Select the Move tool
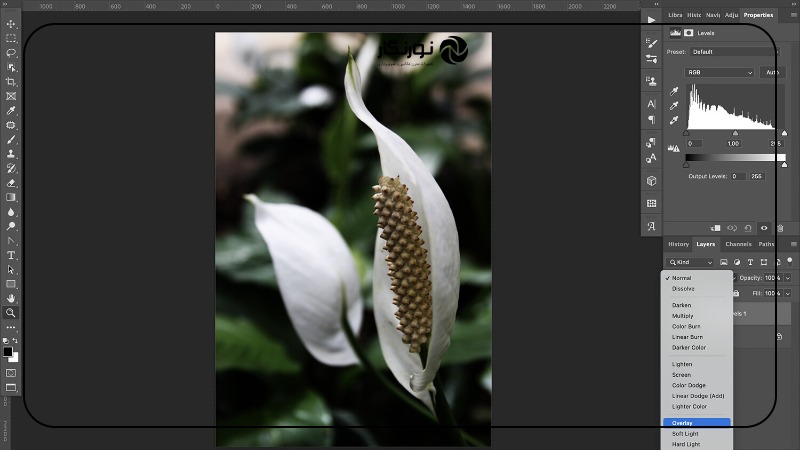This screenshot has width=800, height=450. tap(11, 24)
